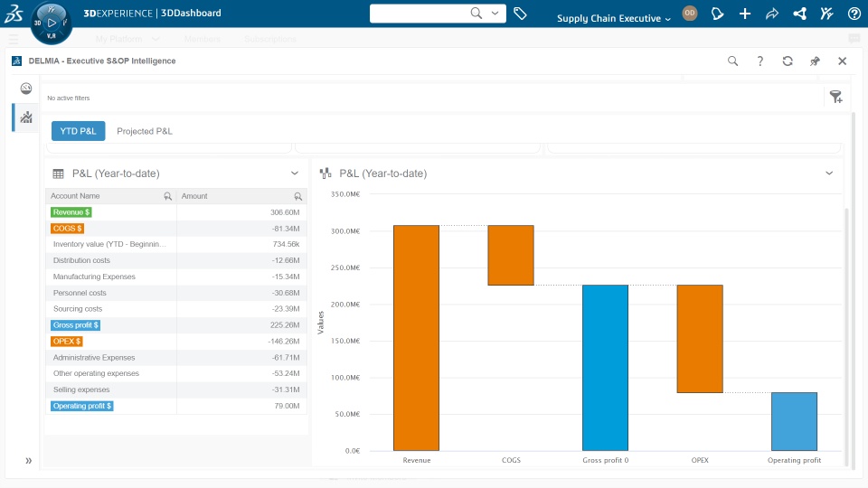Open the 3DS logo home
This screenshot has width=868, height=488.
pyautogui.click(x=14, y=14)
